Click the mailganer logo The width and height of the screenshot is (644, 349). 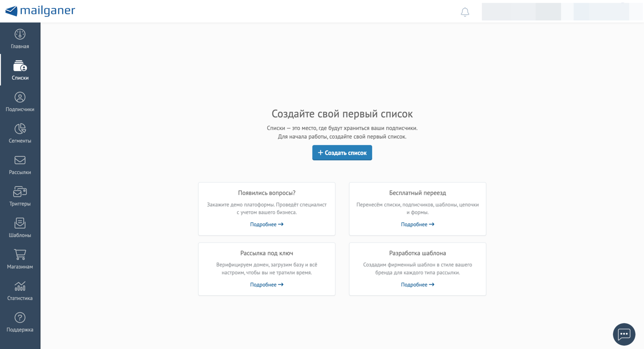point(40,11)
